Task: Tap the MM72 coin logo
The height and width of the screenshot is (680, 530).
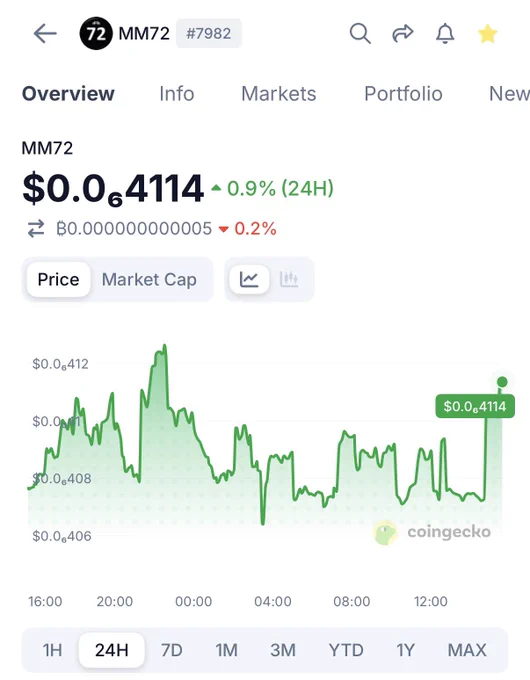Action: (96, 33)
